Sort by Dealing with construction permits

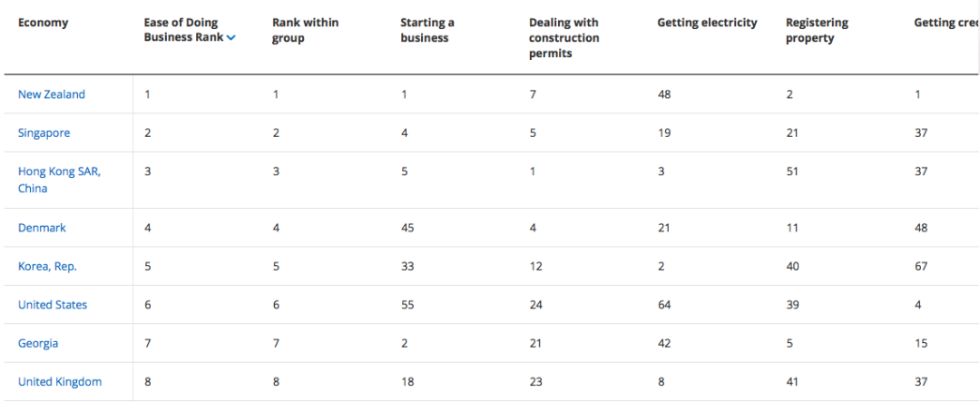click(564, 38)
